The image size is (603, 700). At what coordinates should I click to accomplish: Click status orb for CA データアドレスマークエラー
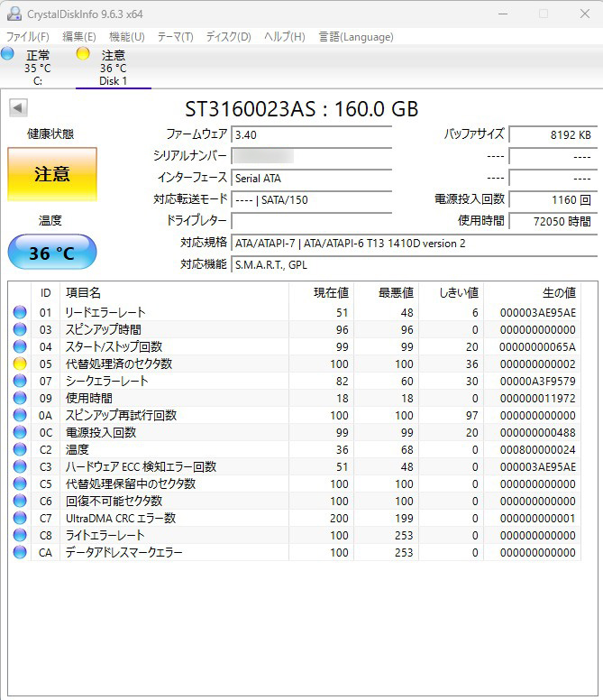tap(20, 552)
